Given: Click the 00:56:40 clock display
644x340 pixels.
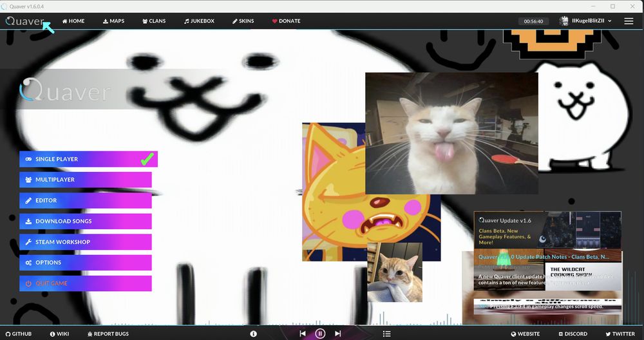Looking at the screenshot, I should pyautogui.click(x=533, y=21).
